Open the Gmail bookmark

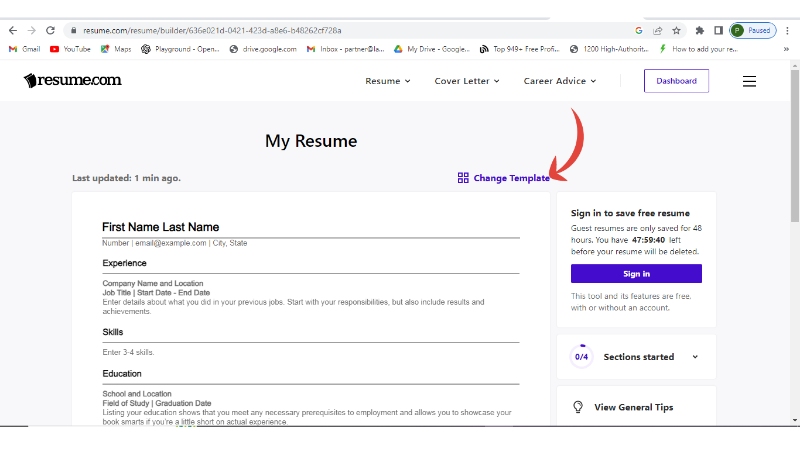[25, 48]
